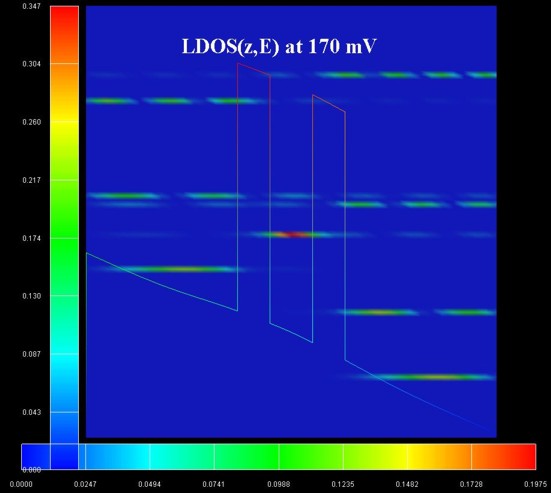Screen dimensions: 551x493
Task: Click the "LDOS(z,E) at 170 mV" title
Action: [x=279, y=46]
